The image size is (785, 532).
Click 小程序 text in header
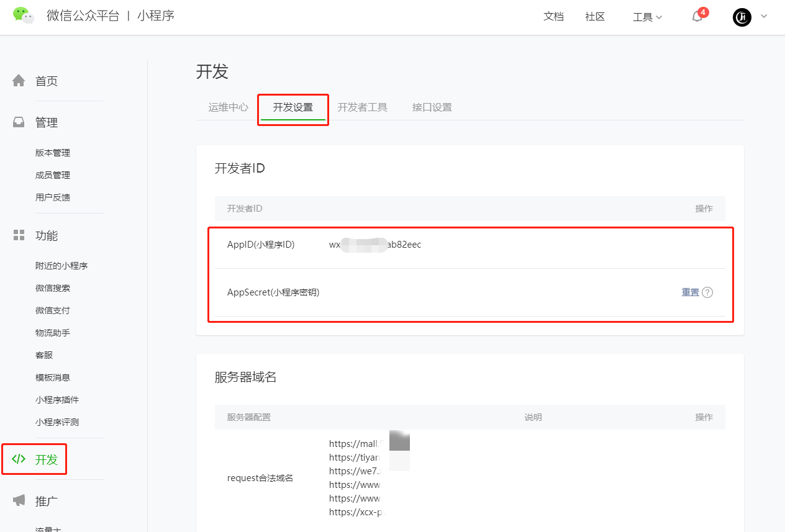tap(156, 16)
